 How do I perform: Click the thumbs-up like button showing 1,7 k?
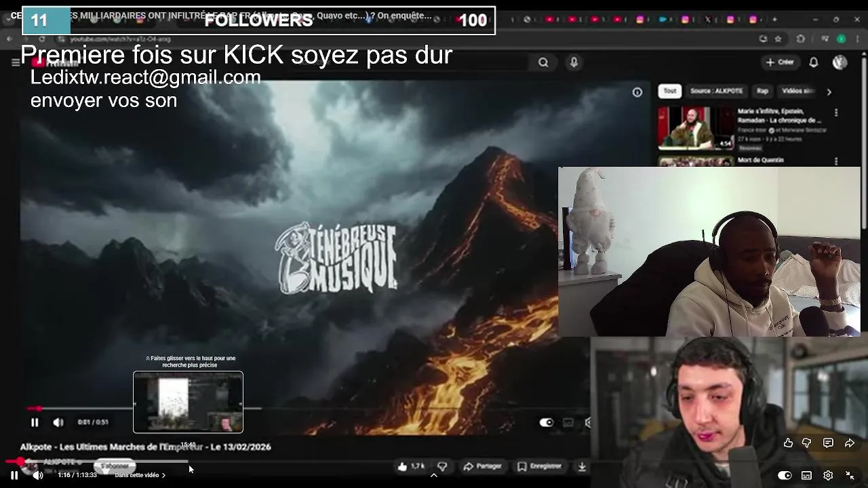(x=412, y=466)
